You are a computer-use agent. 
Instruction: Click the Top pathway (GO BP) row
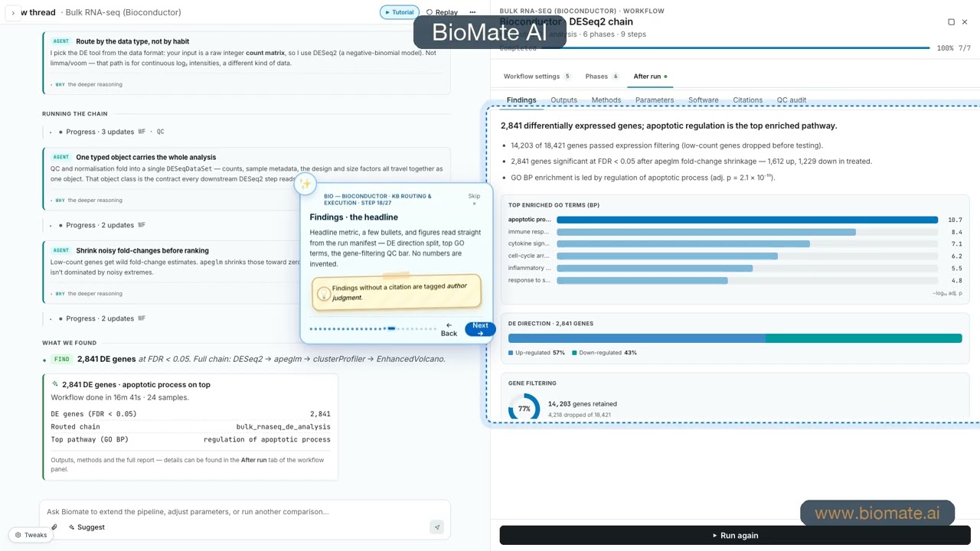coord(191,439)
